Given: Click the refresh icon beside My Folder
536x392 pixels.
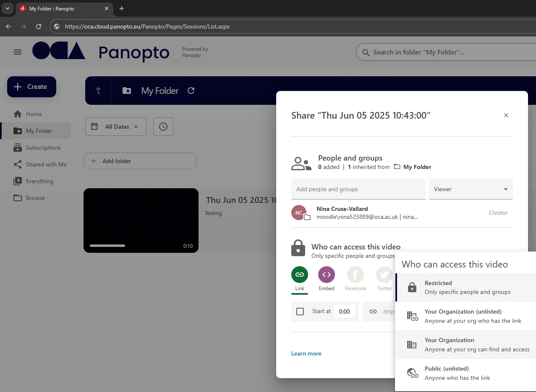Looking at the screenshot, I should (191, 91).
